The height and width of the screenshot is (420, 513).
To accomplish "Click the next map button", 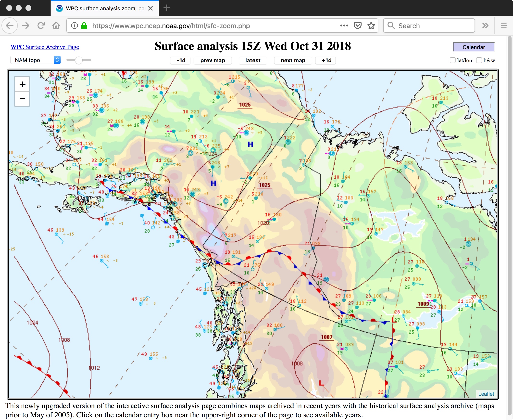I will pyautogui.click(x=293, y=60).
